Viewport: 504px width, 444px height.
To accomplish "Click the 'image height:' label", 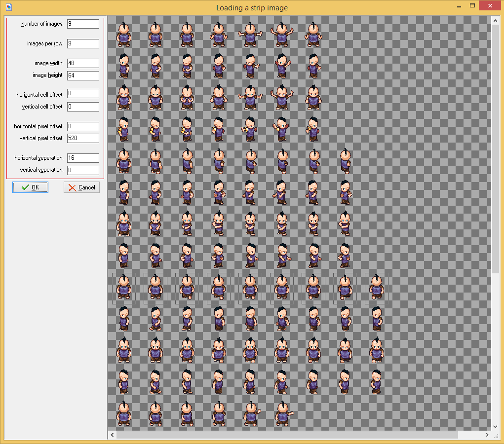I will [48, 75].
